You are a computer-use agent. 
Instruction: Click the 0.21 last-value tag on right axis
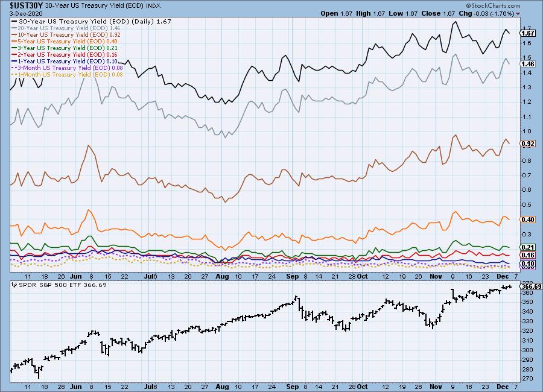coord(528,247)
